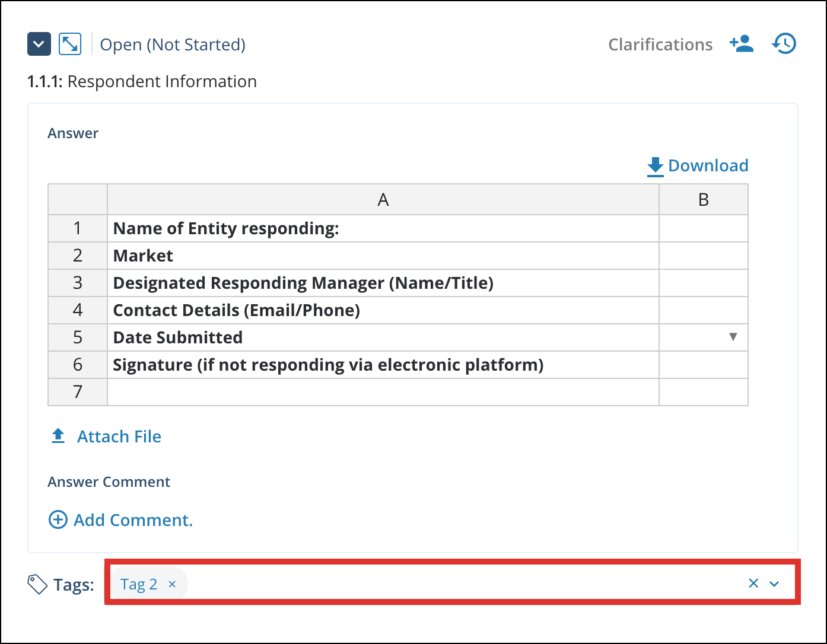Viewport: 827px width, 644px height.
Task: Expand the dark blue chevron at top left
Action: coord(39,43)
